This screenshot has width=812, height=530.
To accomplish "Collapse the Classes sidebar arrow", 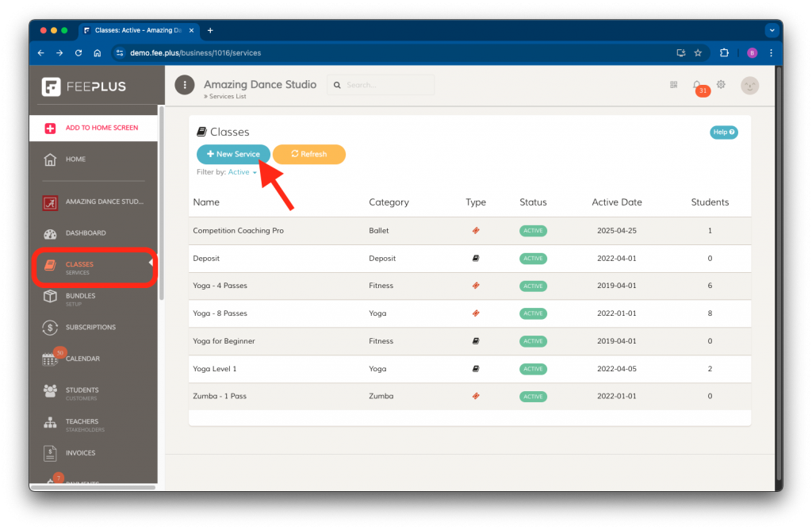I will pos(151,263).
